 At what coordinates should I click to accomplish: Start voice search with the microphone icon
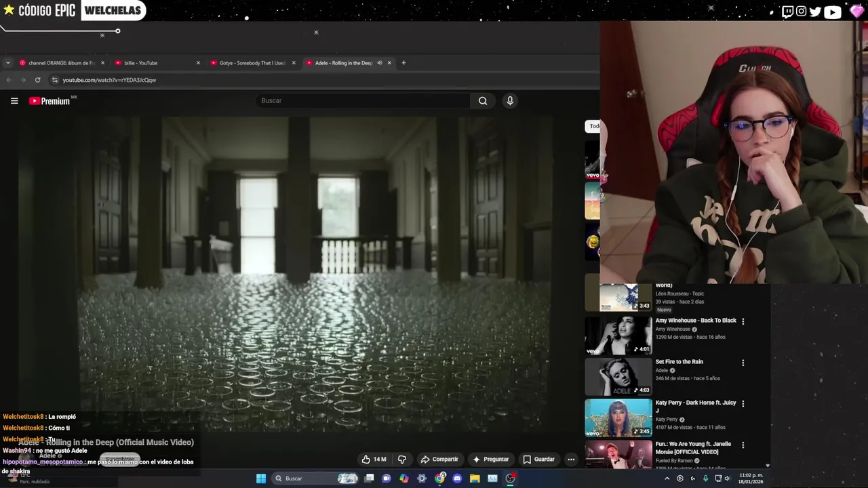click(510, 101)
